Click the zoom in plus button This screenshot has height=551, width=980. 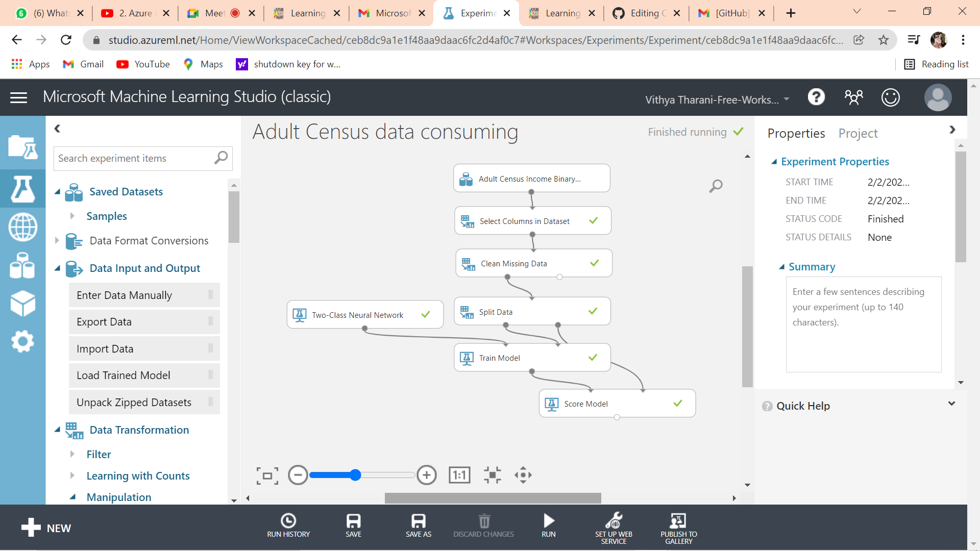[x=427, y=475]
